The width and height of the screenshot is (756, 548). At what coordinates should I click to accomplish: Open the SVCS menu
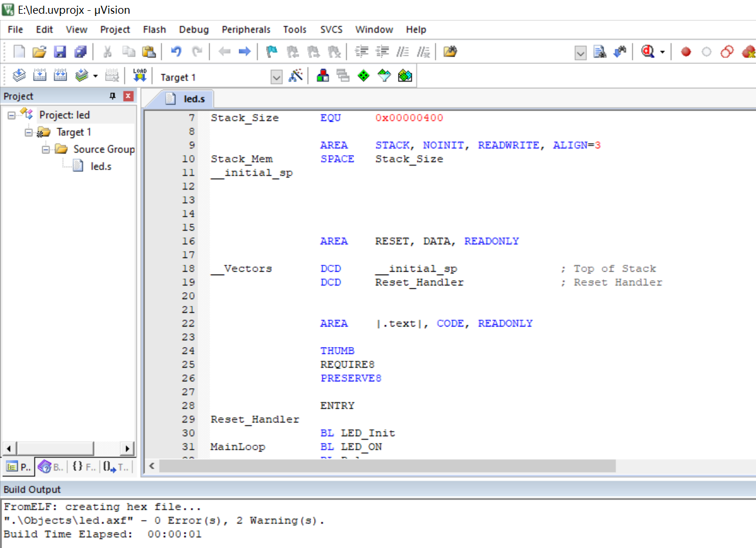click(x=331, y=30)
